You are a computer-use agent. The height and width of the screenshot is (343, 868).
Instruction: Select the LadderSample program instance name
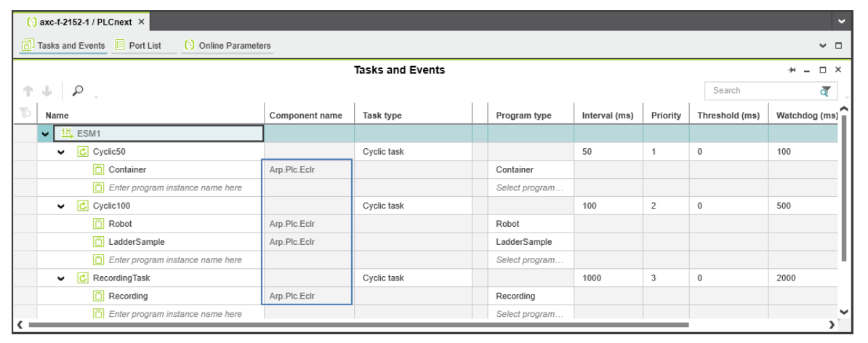137,242
